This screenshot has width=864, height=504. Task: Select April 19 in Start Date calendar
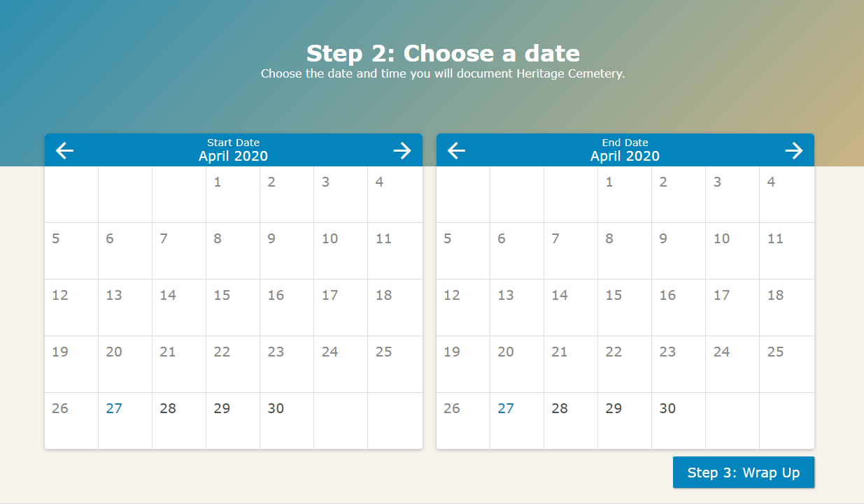tap(71, 364)
